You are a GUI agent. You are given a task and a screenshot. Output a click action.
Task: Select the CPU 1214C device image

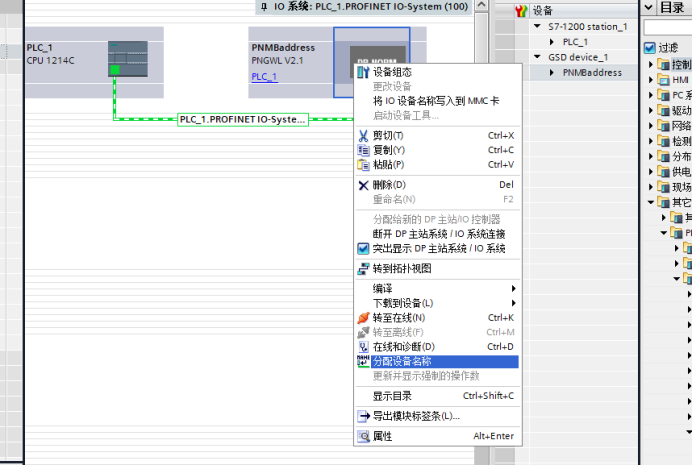pos(128,59)
